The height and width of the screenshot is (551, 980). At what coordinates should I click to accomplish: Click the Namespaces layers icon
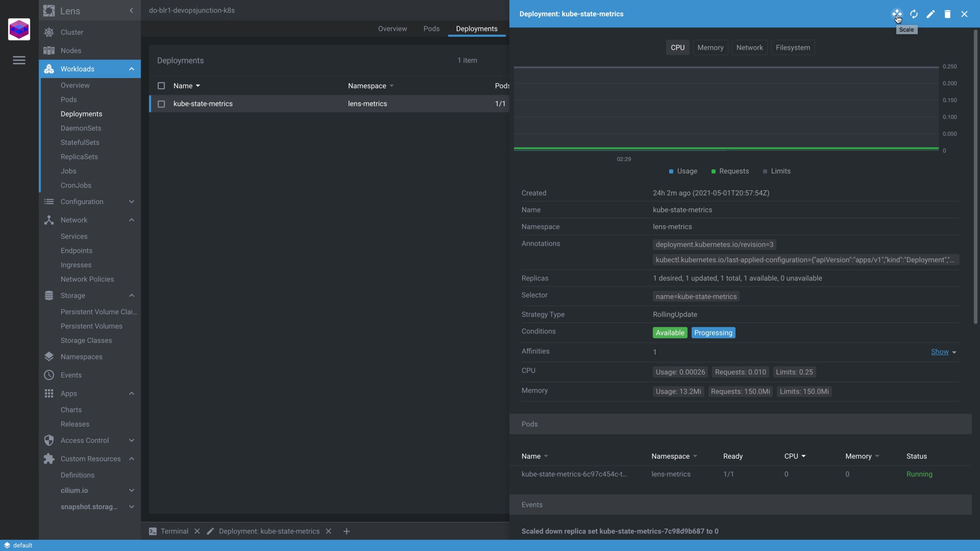pyautogui.click(x=49, y=357)
